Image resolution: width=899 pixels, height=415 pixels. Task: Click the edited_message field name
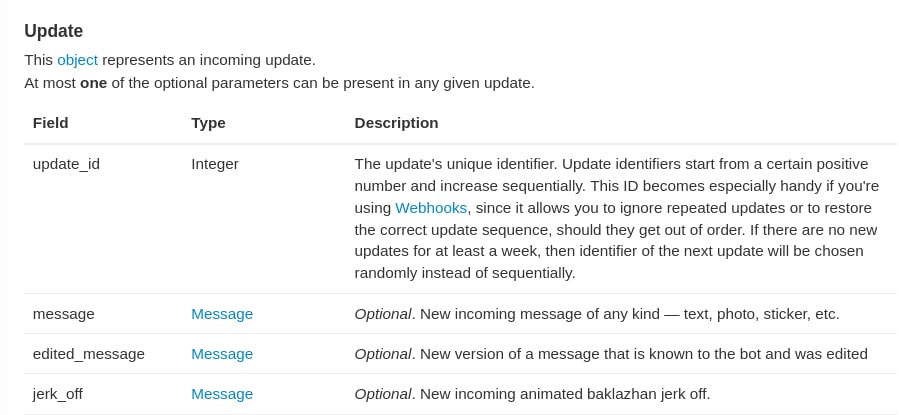point(89,354)
